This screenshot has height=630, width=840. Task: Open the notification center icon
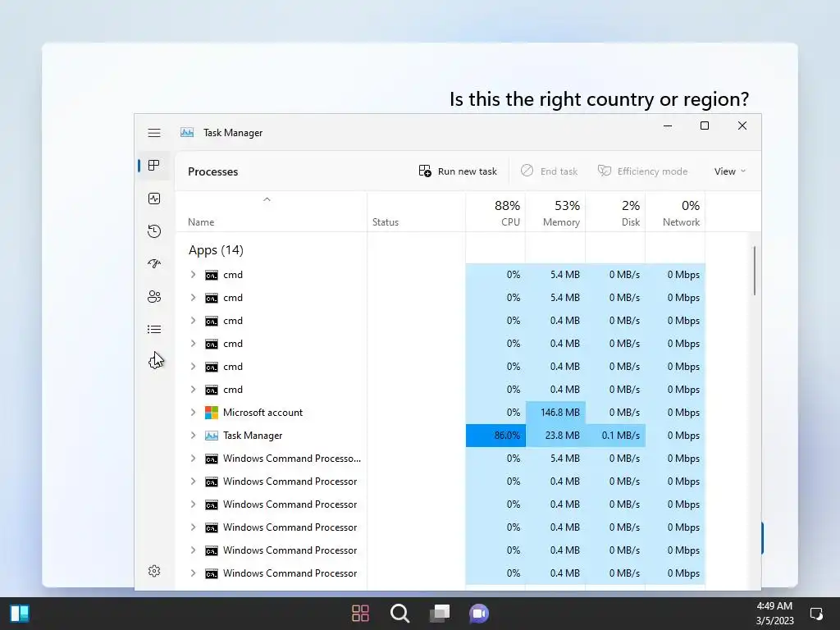coord(816,614)
